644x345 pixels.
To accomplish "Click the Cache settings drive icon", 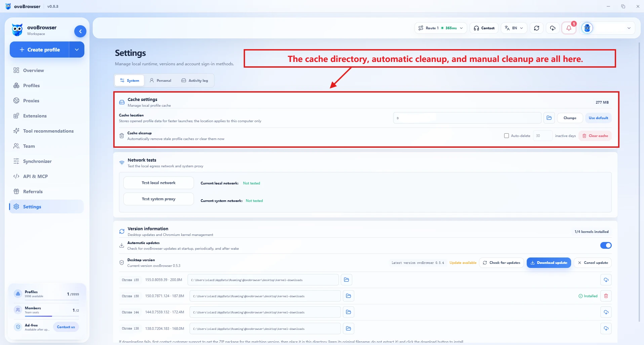I will click(x=122, y=102).
